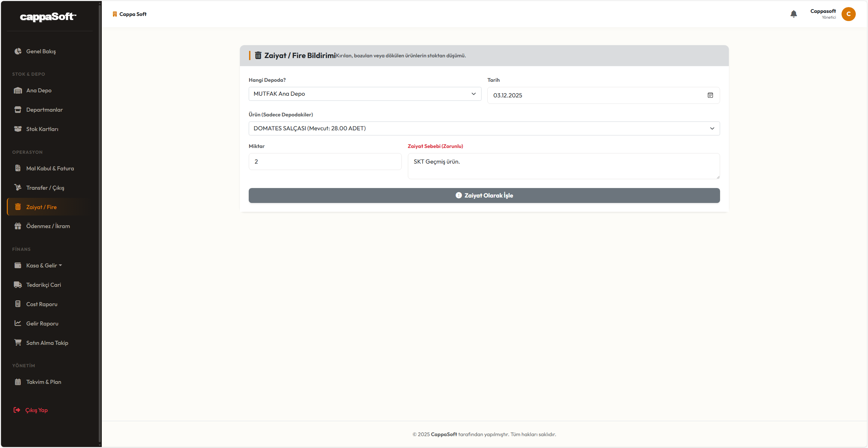The height and width of the screenshot is (448, 868).
Task: Click the Stok Kartları boxes icon
Action: point(18,129)
